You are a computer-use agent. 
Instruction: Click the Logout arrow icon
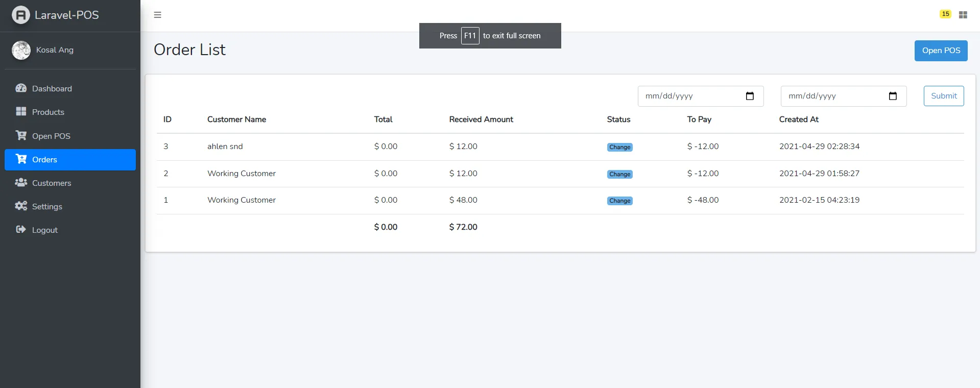coord(21,229)
